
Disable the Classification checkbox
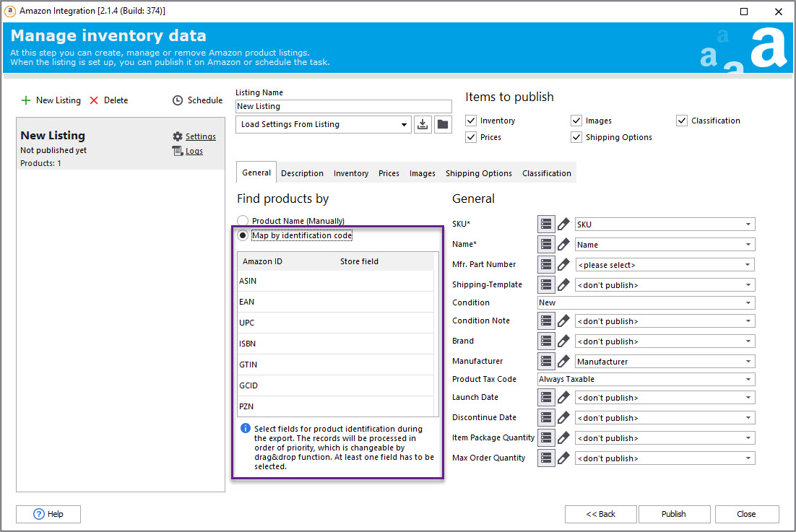(x=682, y=121)
